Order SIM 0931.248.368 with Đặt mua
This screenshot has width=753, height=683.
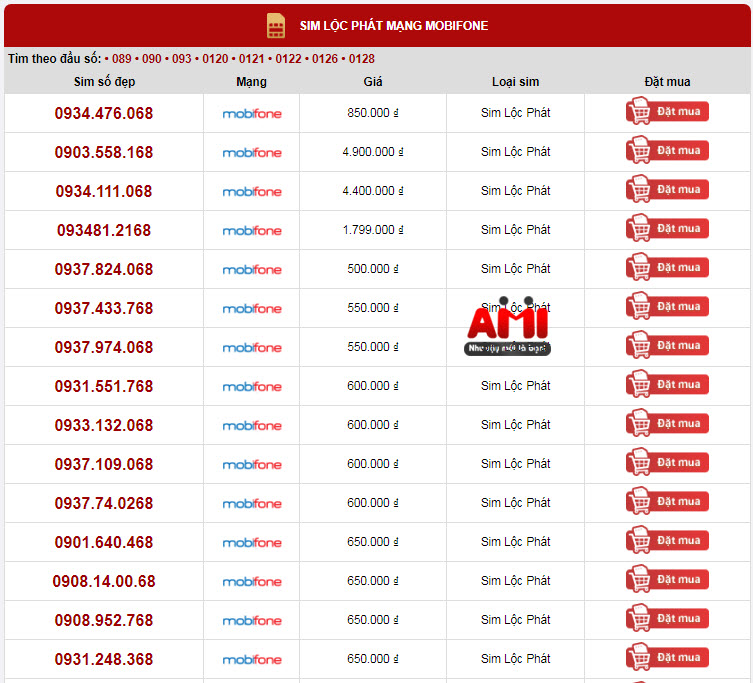pos(667,657)
